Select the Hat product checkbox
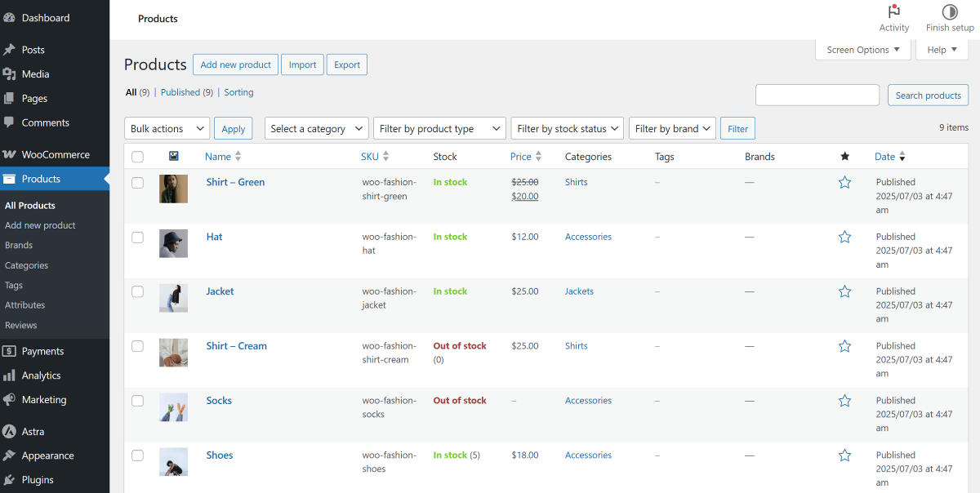This screenshot has width=980, height=493. [137, 238]
